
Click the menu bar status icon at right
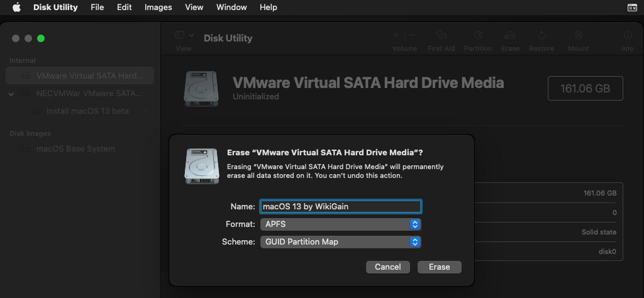(632, 8)
